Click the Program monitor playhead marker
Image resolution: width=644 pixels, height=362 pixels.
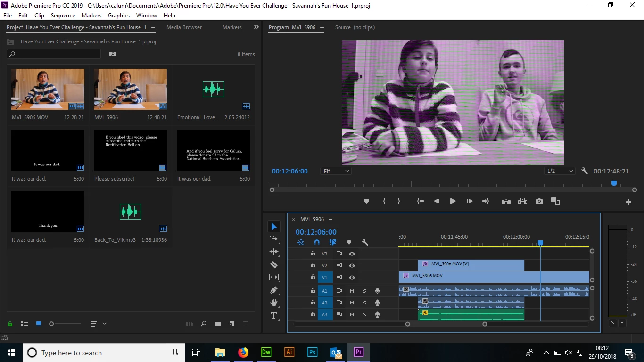pos(614,183)
